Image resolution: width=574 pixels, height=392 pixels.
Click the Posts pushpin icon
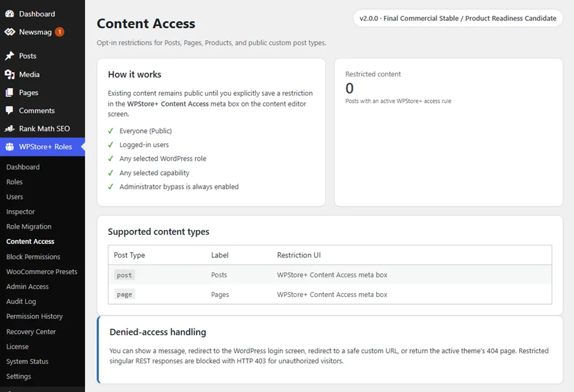[x=10, y=55]
